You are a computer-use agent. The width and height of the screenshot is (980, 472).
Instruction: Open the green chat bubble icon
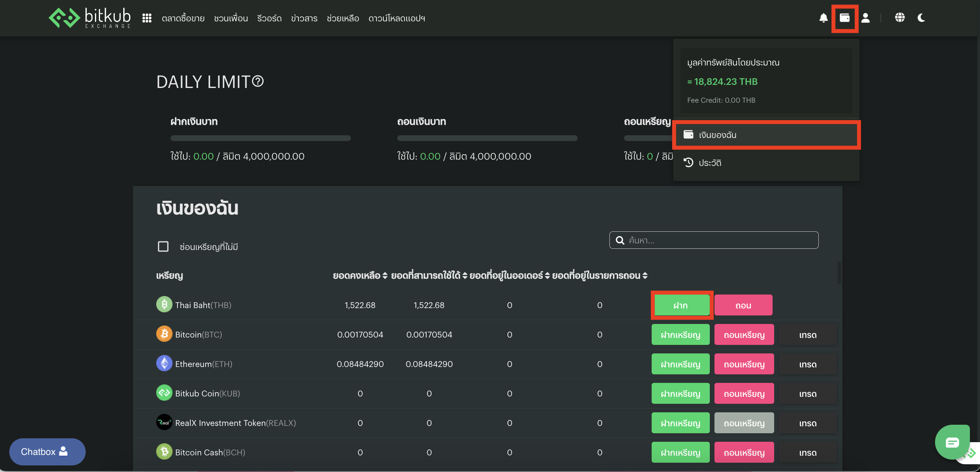[x=952, y=442]
